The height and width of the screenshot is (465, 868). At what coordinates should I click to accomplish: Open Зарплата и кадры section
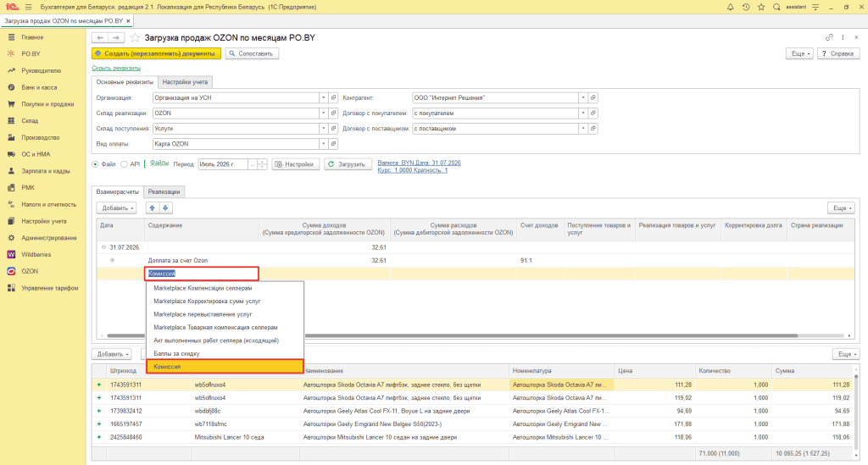[46, 171]
